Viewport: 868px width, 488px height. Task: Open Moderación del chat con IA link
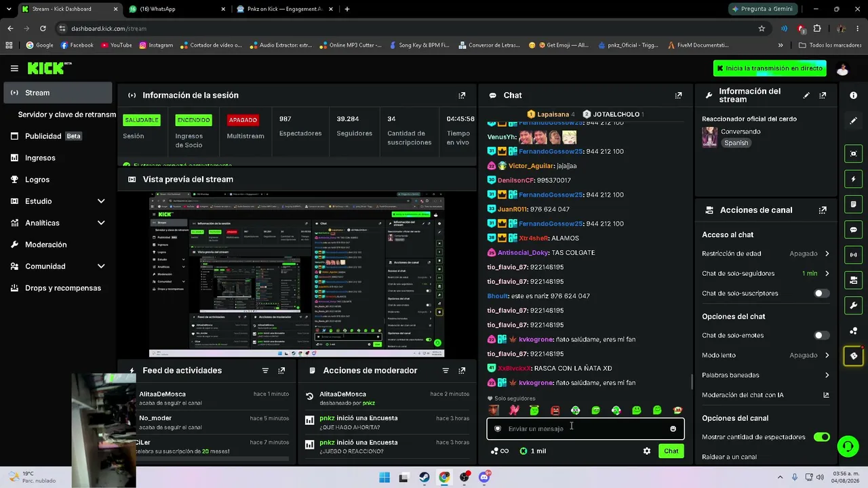coord(766,395)
